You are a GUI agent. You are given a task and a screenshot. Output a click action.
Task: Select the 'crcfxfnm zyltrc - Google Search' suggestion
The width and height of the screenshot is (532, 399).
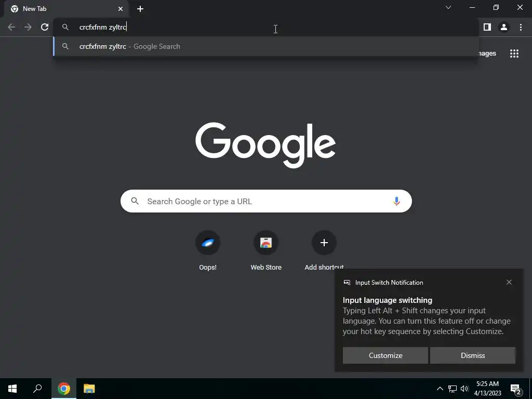coord(266,46)
